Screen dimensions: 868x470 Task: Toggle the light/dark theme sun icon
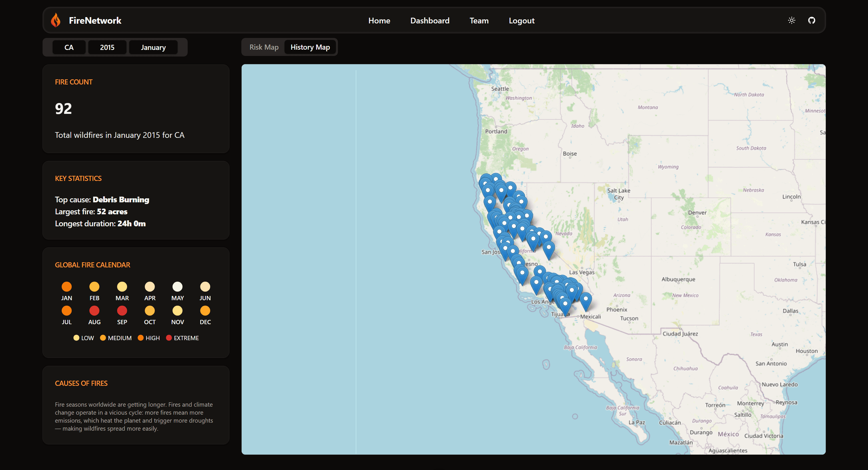coord(791,20)
